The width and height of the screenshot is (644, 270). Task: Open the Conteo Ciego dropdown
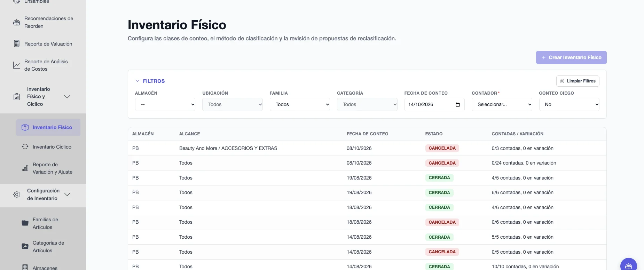tap(569, 104)
